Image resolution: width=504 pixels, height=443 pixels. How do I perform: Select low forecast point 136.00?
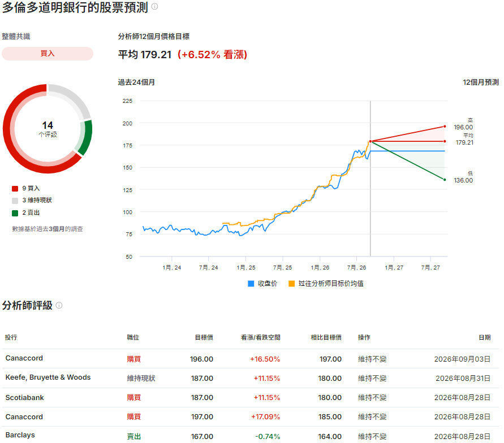(445, 180)
